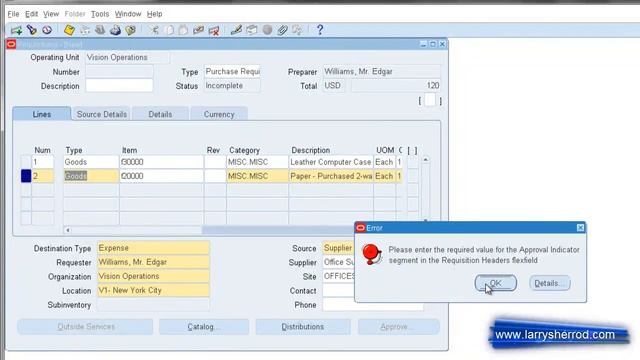This screenshot has width=640, height=360.
Task: Click the Switch Responsibility toolbar icon
Action: (100, 30)
